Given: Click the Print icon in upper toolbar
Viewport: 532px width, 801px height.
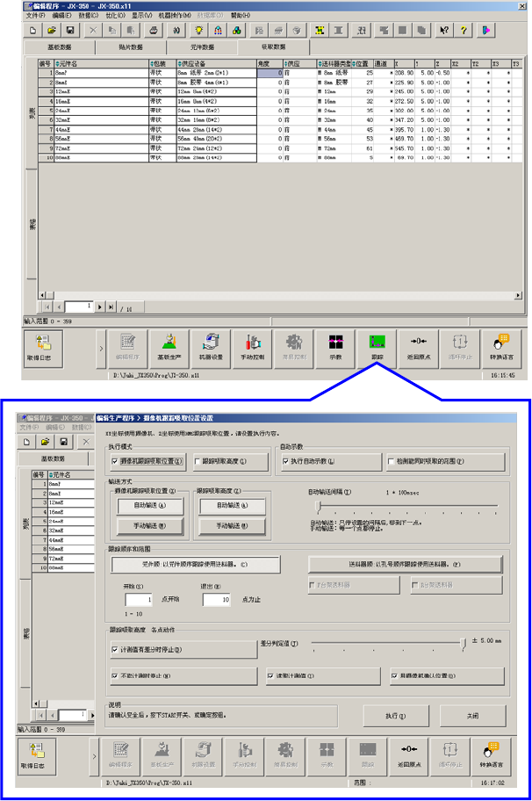Looking at the screenshot, I should tap(153, 31).
